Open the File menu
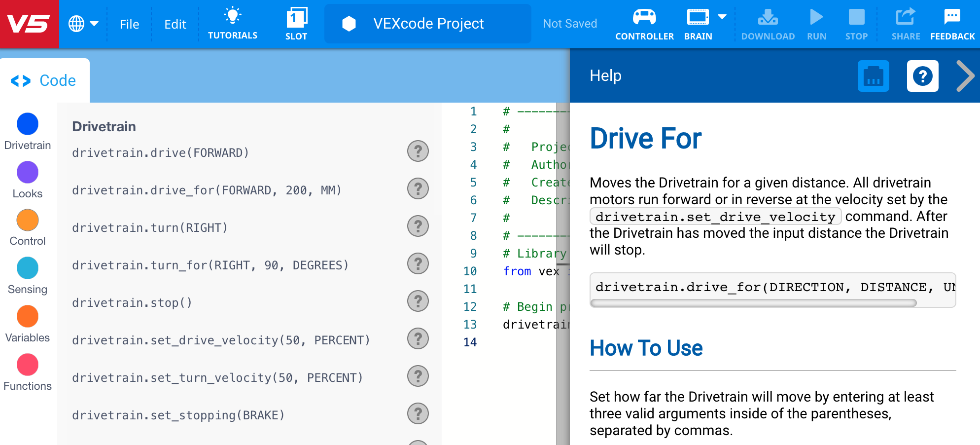The height and width of the screenshot is (445, 980). click(129, 24)
